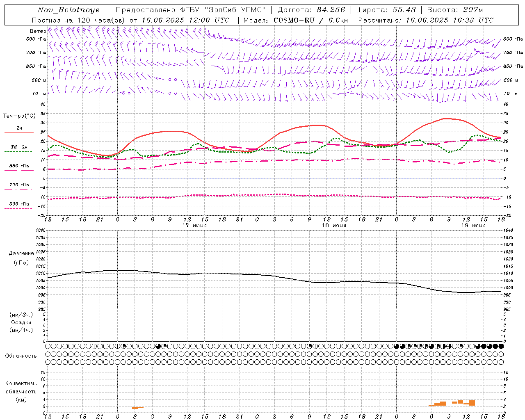525x420 pixels.
Task: Click the Конвективн. label
Action: click(x=21, y=383)
